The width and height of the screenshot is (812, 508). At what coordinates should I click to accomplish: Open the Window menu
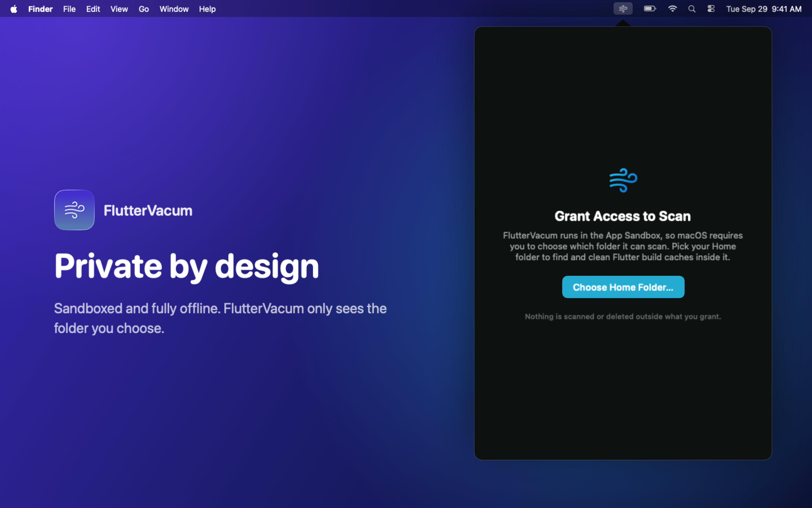pos(174,9)
